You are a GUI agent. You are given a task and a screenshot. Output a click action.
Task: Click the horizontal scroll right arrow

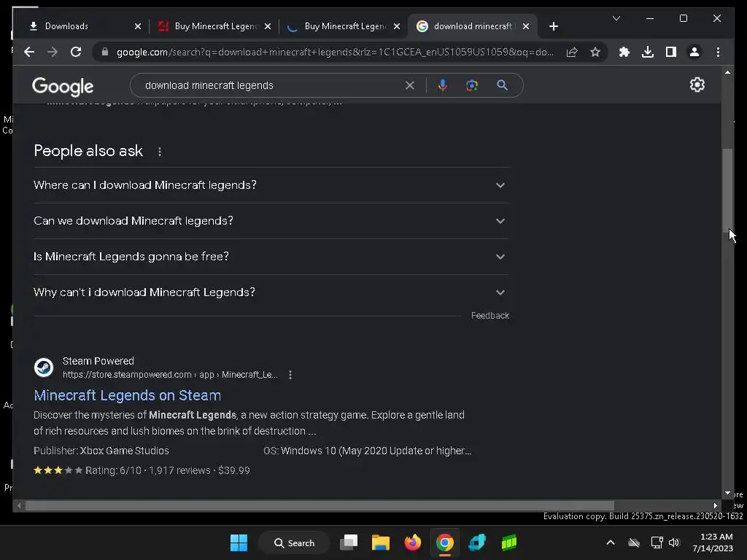pos(715,506)
